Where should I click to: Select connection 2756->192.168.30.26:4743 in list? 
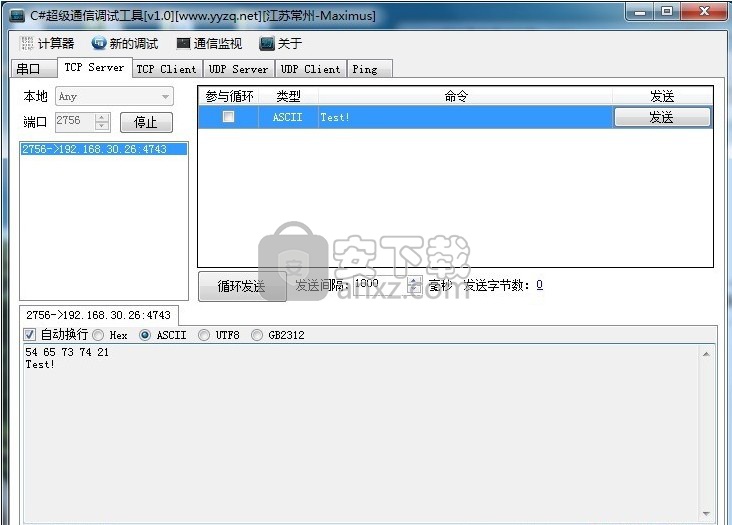(x=104, y=149)
